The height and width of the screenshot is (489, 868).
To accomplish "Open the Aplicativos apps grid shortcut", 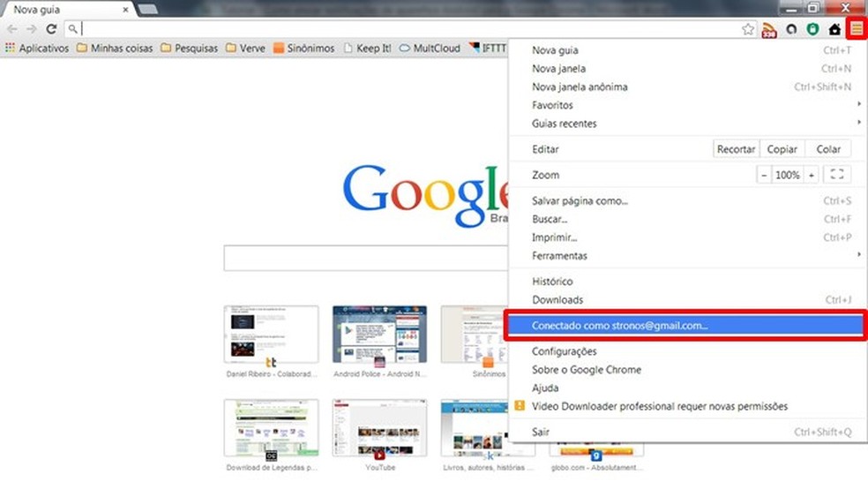I will [x=37, y=49].
